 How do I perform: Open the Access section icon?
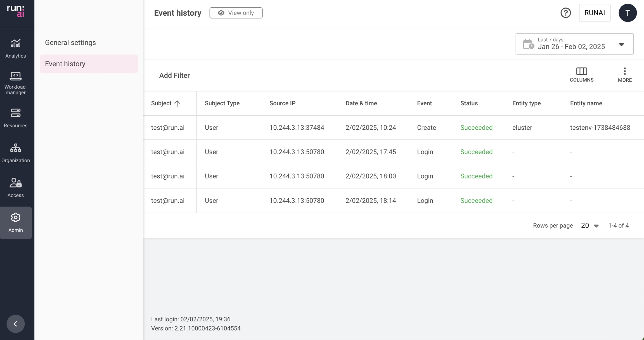coord(16,183)
